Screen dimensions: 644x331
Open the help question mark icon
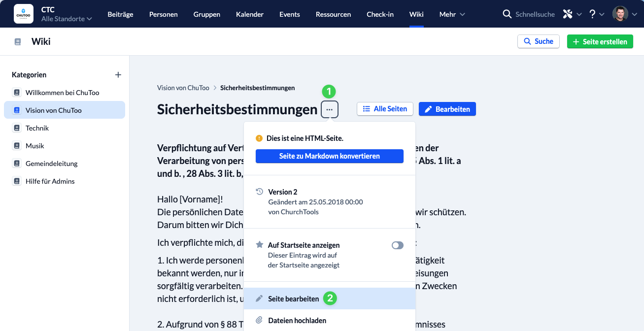[x=592, y=14]
